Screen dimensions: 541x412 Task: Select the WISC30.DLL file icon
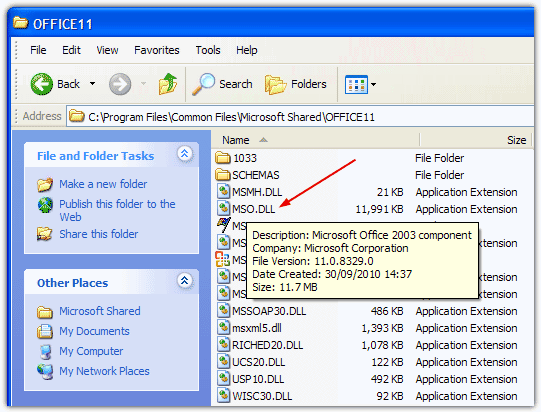point(224,395)
